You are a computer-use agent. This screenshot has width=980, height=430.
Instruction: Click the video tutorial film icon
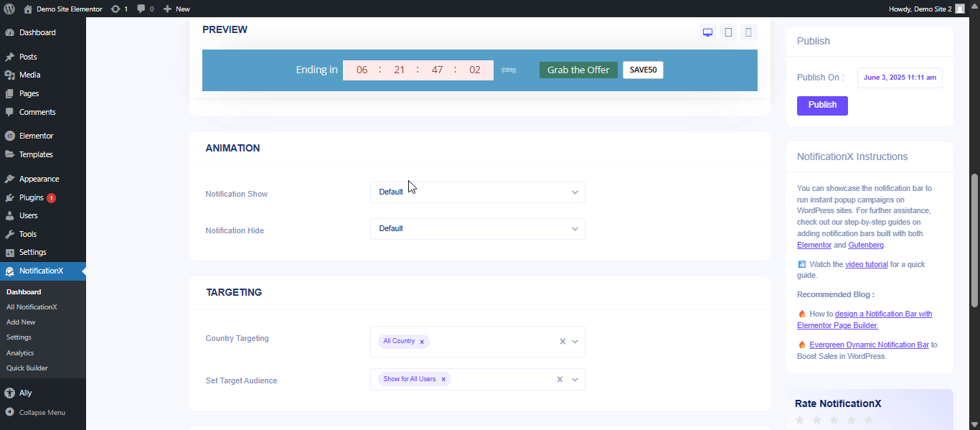pos(802,264)
